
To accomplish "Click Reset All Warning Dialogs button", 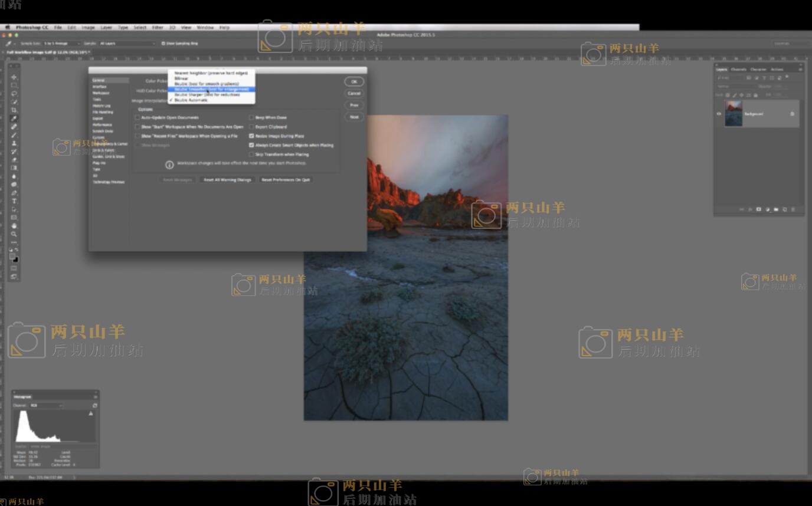I will pyautogui.click(x=227, y=180).
